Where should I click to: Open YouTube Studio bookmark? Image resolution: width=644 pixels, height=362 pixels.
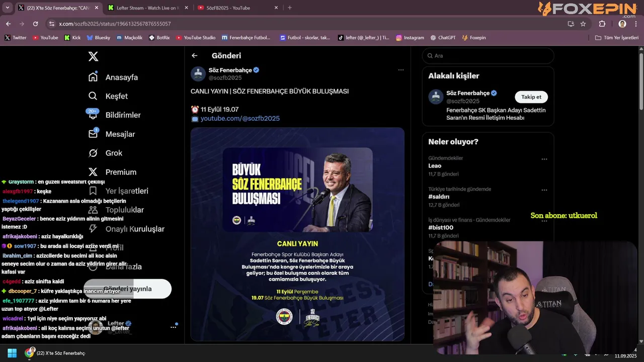click(x=196, y=38)
